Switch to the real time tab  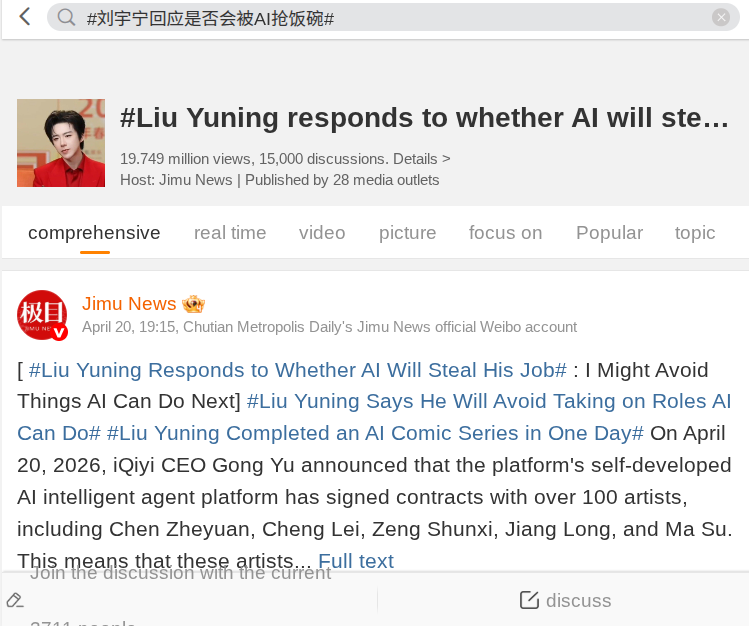[230, 233]
